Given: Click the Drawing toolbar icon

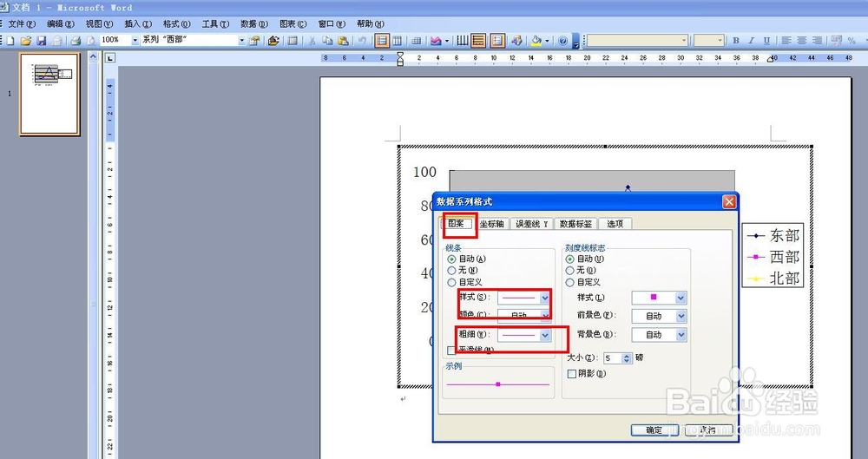Looking at the screenshot, I should (516, 41).
